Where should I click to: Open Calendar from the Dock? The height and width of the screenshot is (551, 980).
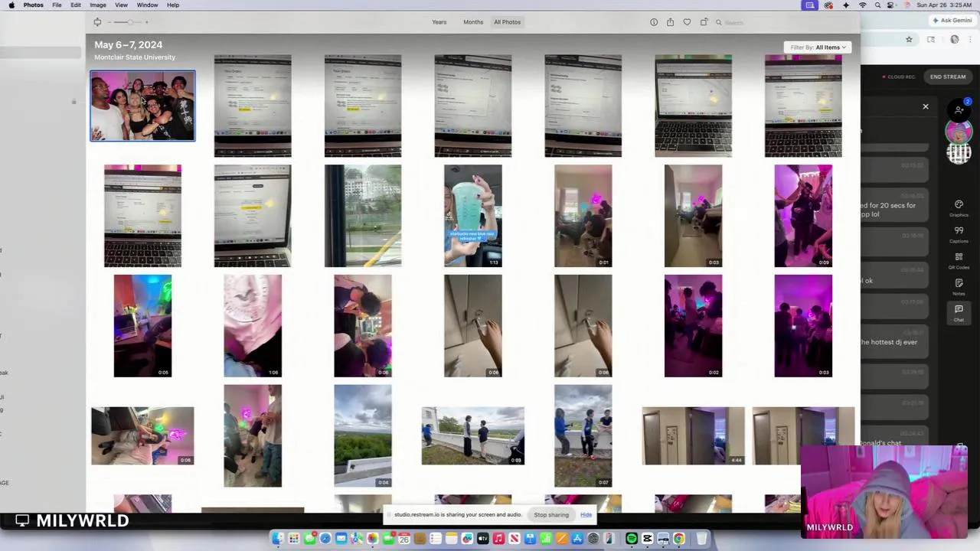pyautogui.click(x=404, y=539)
